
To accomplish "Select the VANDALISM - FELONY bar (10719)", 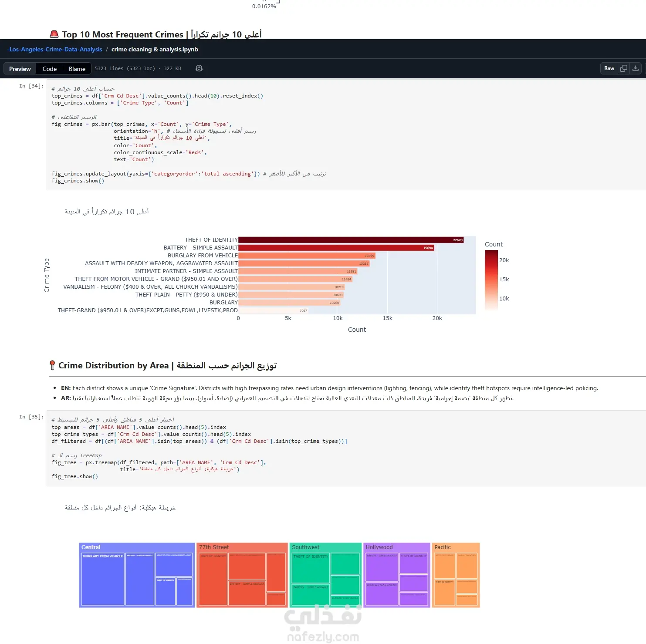I will 291,287.
